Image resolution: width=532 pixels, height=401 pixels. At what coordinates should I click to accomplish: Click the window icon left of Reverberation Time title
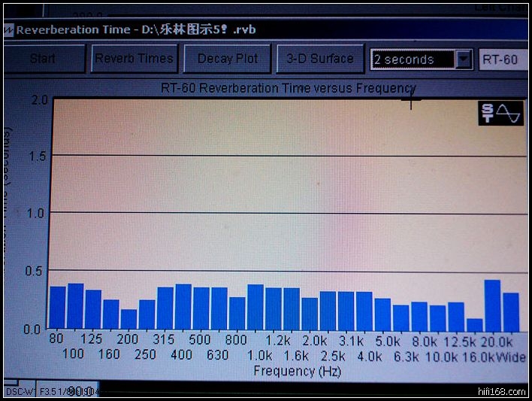[8, 30]
